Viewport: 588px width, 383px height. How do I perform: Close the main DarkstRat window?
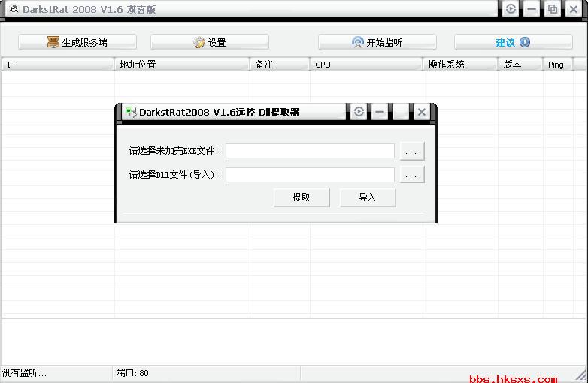[x=574, y=8]
